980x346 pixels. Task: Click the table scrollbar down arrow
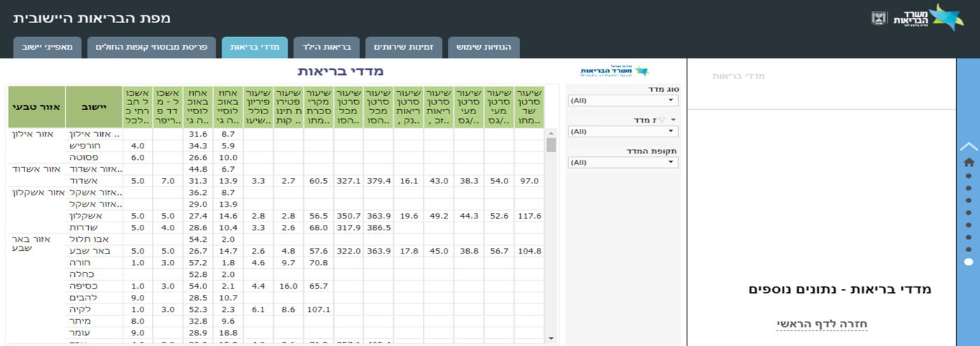point(551,338)
